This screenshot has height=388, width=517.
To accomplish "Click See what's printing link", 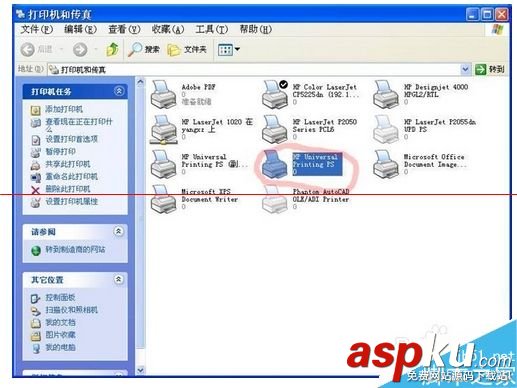I will click(79, 124).
